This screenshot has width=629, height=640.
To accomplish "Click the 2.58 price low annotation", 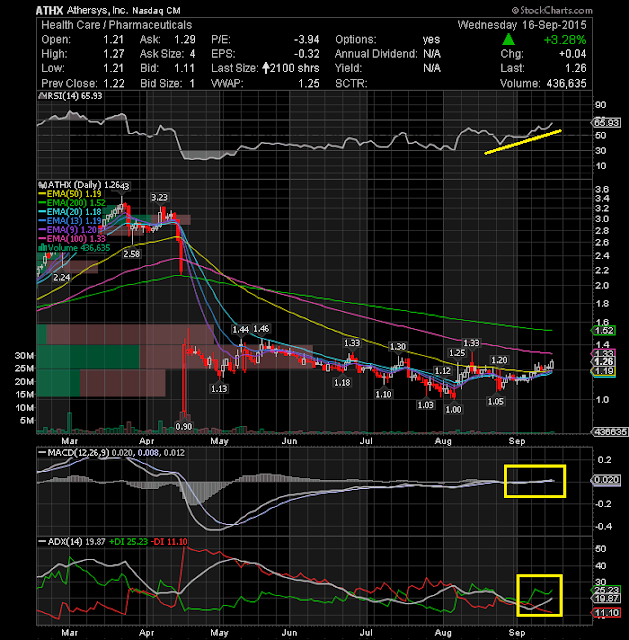I will point(131,254).
